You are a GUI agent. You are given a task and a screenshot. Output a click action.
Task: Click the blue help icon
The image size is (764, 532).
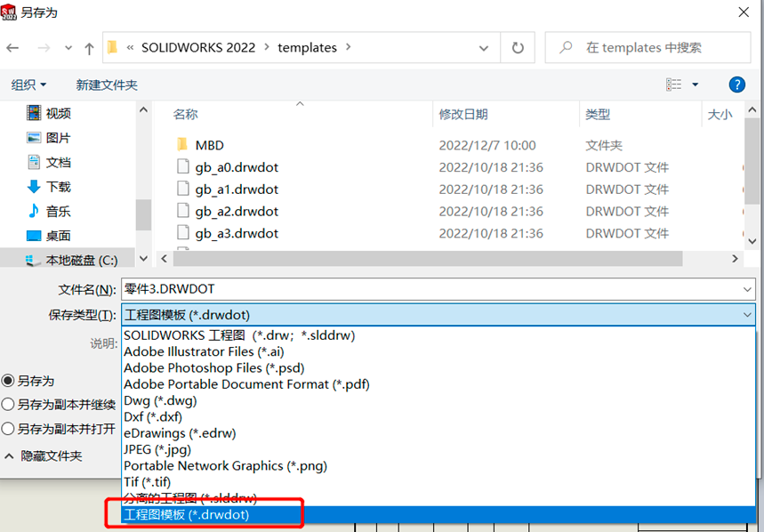point(736,85)
